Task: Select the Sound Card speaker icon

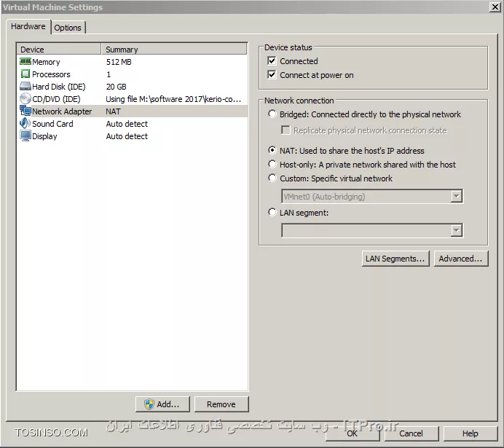Action: (x=25, y=123)
